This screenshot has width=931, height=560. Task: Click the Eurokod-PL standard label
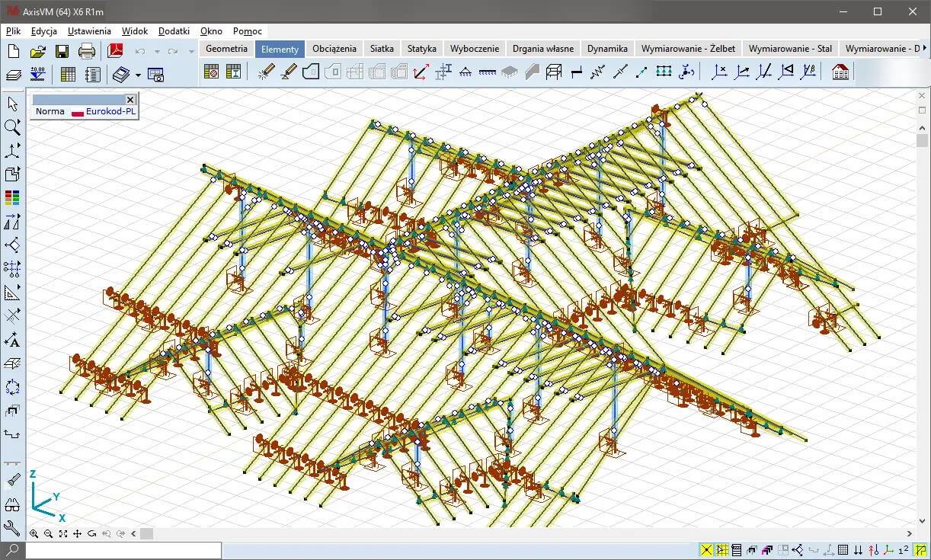coord(110,111)
